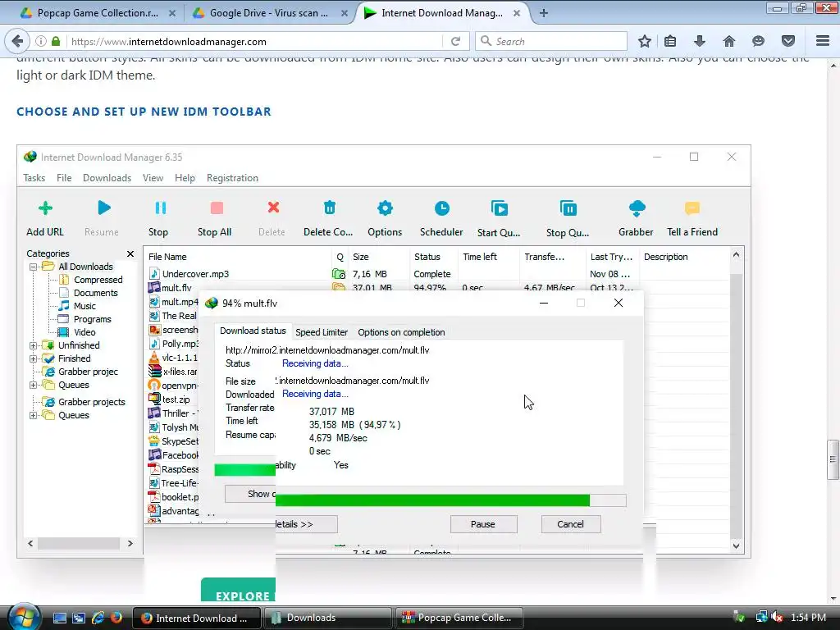This screenshot has width=840, height=630.
Task: Expand the lower Queues node
Action: click(33, 416)
